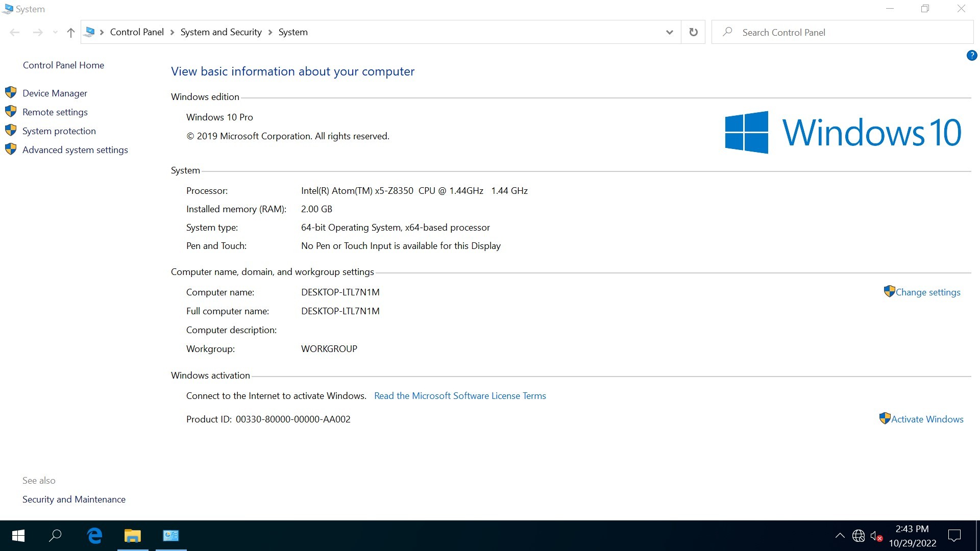This screenshot has height=551, width=980.
Task: Click Control Panel in the breadcrumb path
Action: coord(137,32)
